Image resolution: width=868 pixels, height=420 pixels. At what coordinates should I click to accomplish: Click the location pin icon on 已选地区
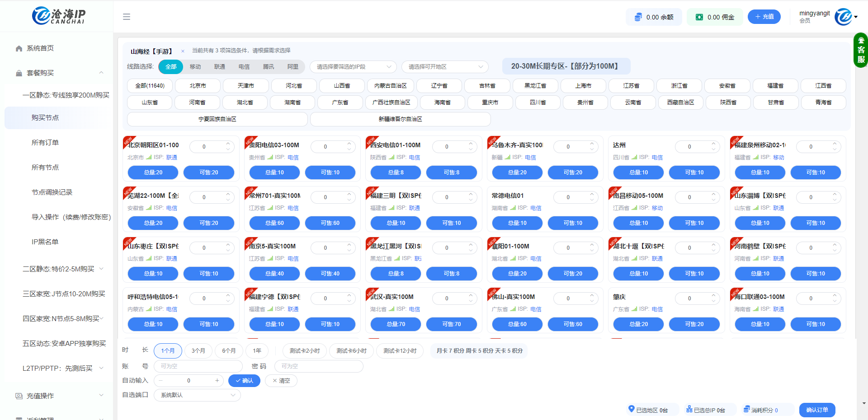coord(632,410)
